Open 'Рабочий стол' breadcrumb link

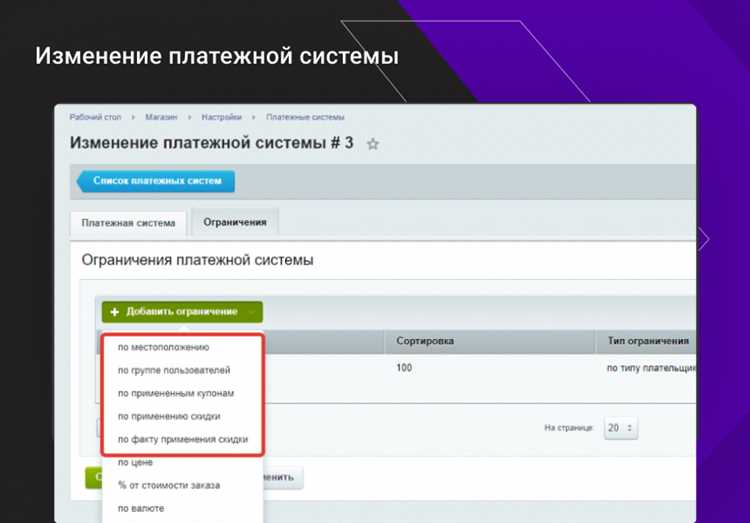tap(95, 117)
